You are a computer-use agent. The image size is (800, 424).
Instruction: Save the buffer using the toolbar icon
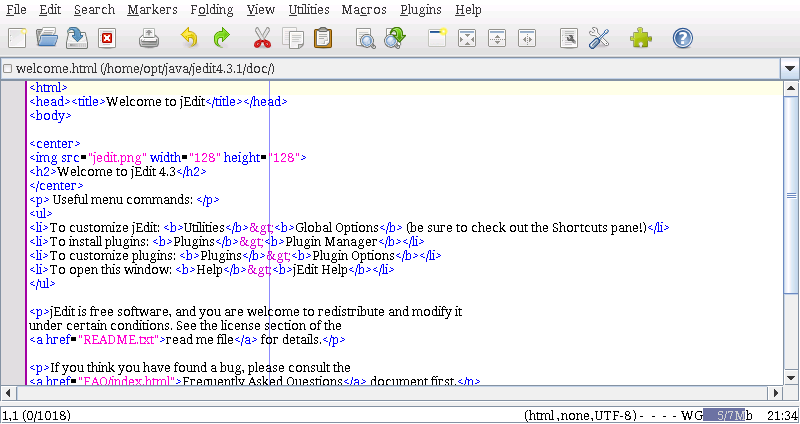(77, 39)
